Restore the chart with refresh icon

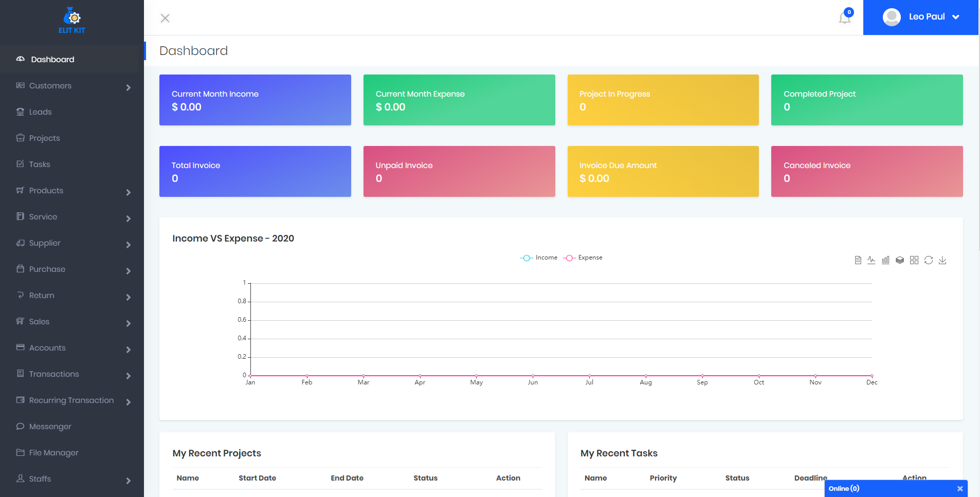(929, 260)
